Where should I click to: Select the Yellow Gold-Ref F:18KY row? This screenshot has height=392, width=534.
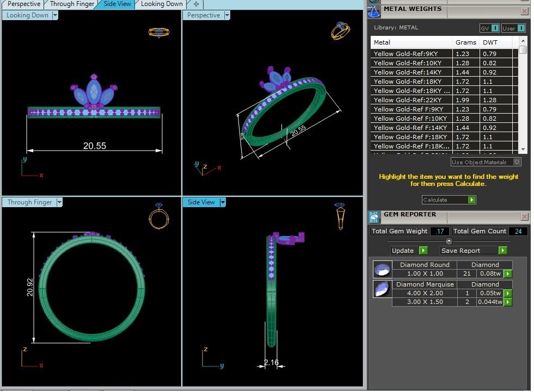pos(444,137)
